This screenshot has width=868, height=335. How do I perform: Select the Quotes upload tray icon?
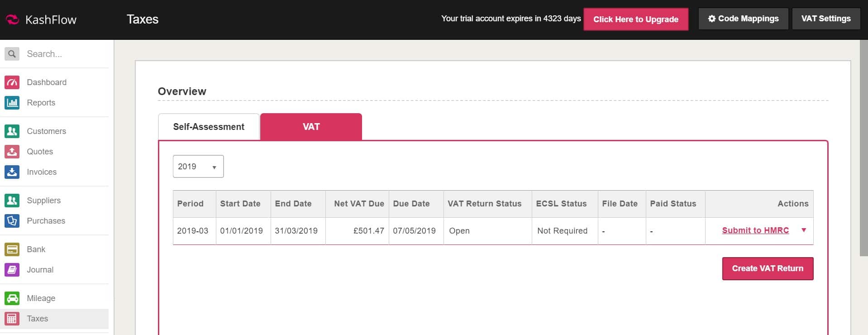12,152
